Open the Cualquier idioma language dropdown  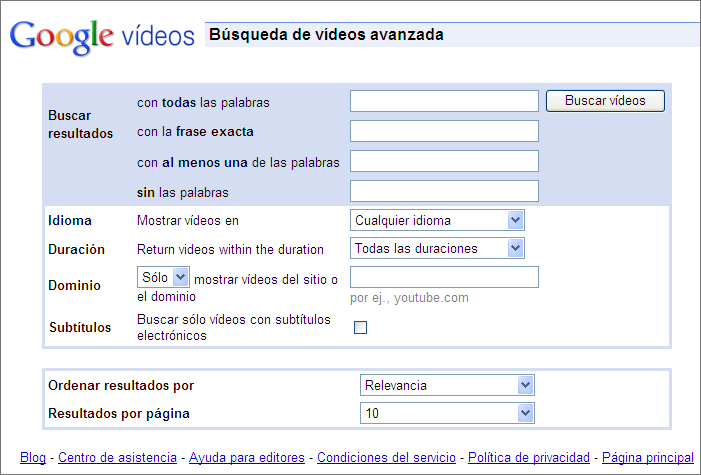click(437, 220)
